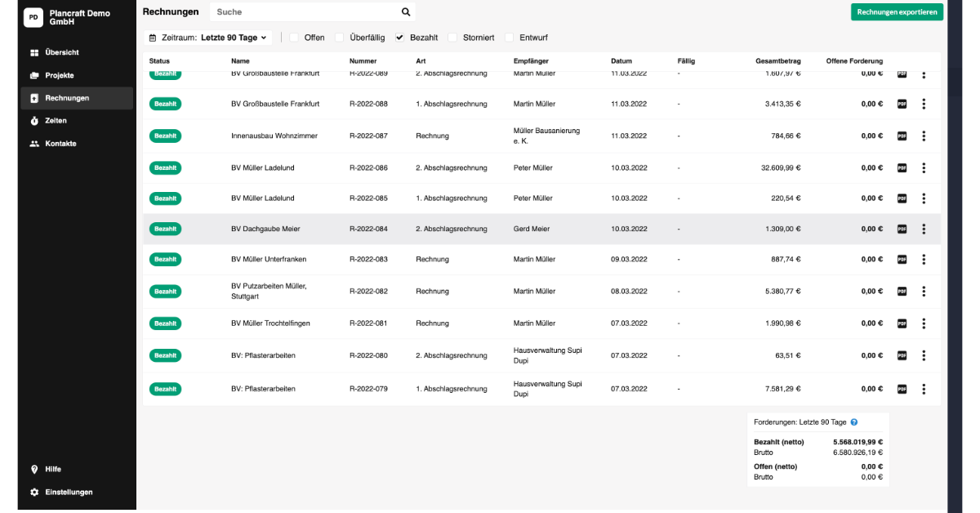The width and height of the screenshot is (980, 513).
Task: Click the Bezahlt badge for R-2022-088
Action: click(165, 104)
